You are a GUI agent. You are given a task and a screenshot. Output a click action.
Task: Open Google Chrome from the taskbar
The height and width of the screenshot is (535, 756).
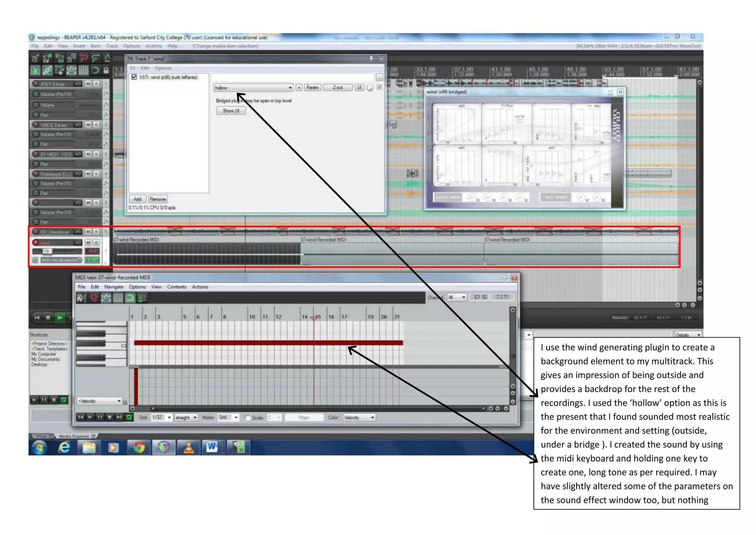tap(139, 447)
